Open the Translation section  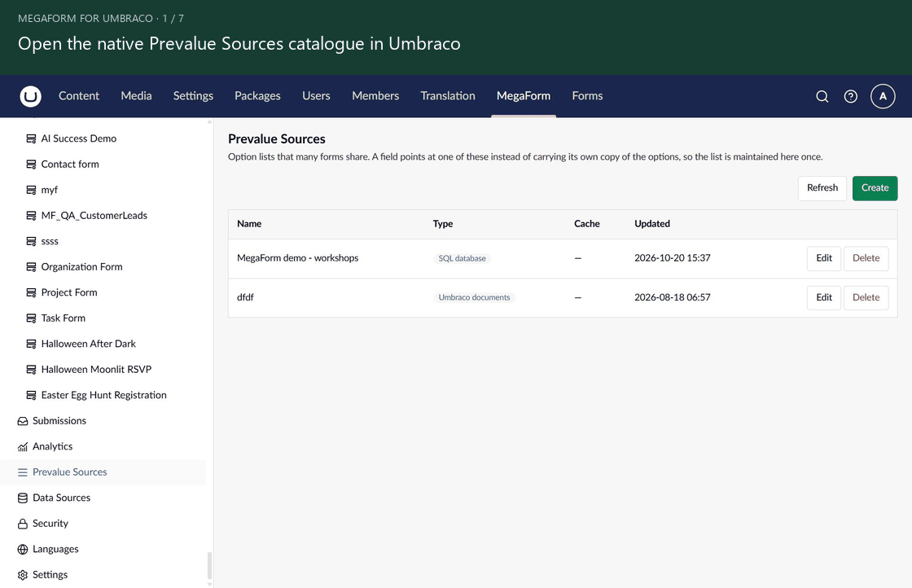click(x=447, y=95)
